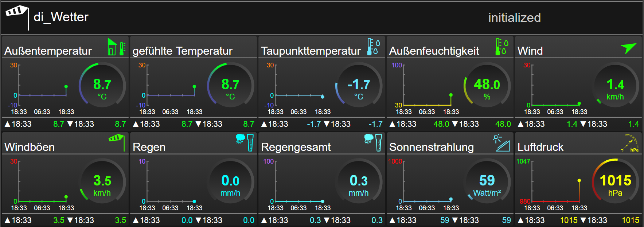This screenshot has height=227, width=644.
Task: Open the Regengesamt history chart
Action: [297, 184]
